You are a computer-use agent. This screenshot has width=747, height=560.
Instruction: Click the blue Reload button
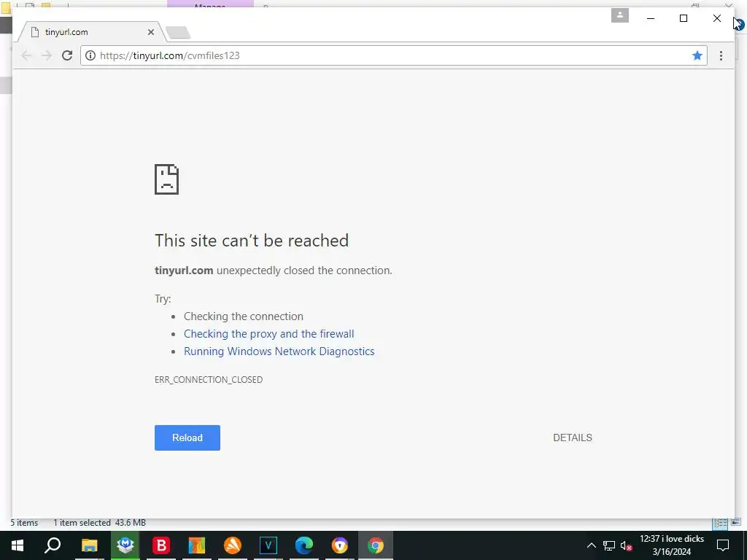pos(187,437)
